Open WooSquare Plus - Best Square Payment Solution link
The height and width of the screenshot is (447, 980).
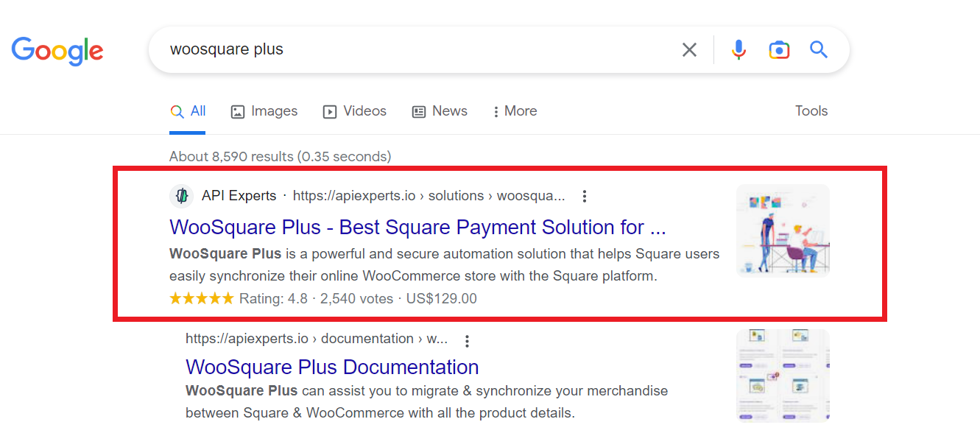[x=417, y=227]
